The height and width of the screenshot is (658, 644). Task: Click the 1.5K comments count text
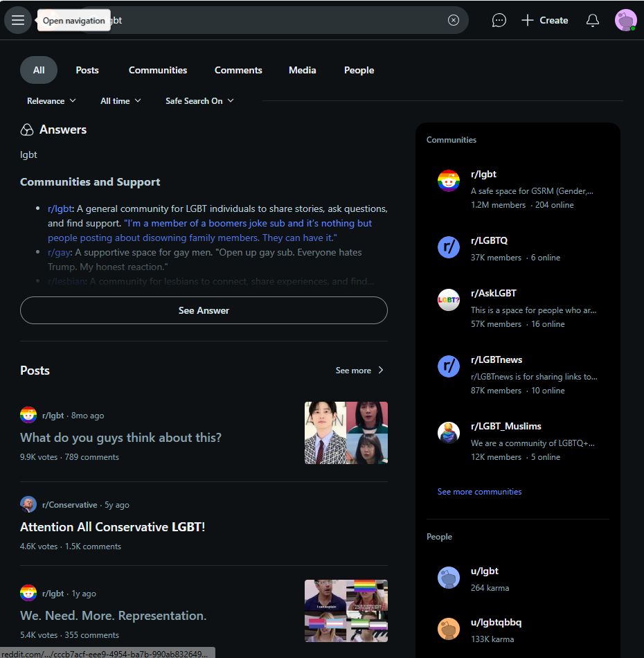pos(93,546)
